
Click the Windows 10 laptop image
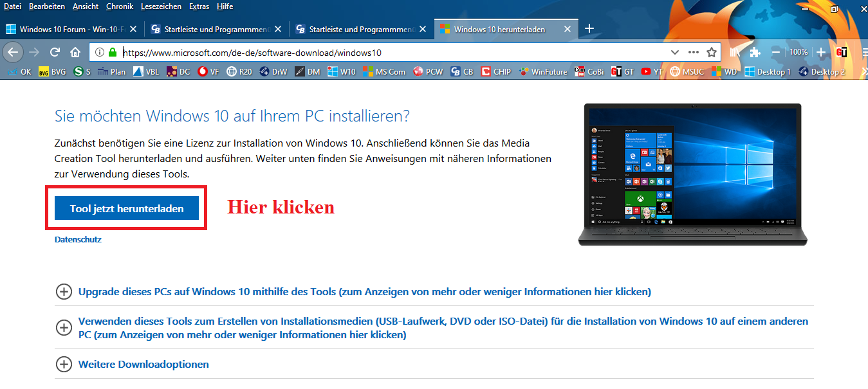(x=692, y=174)
